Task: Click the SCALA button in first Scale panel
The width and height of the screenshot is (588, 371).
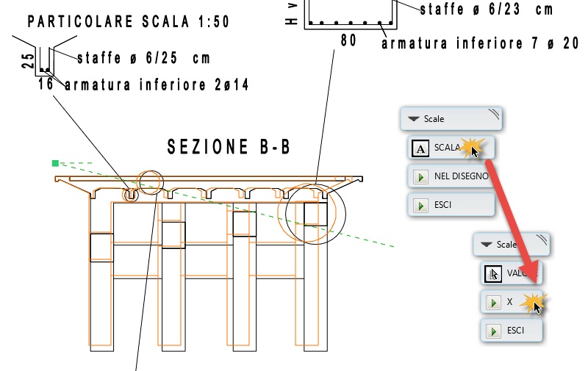Action: tap(451, 148)
